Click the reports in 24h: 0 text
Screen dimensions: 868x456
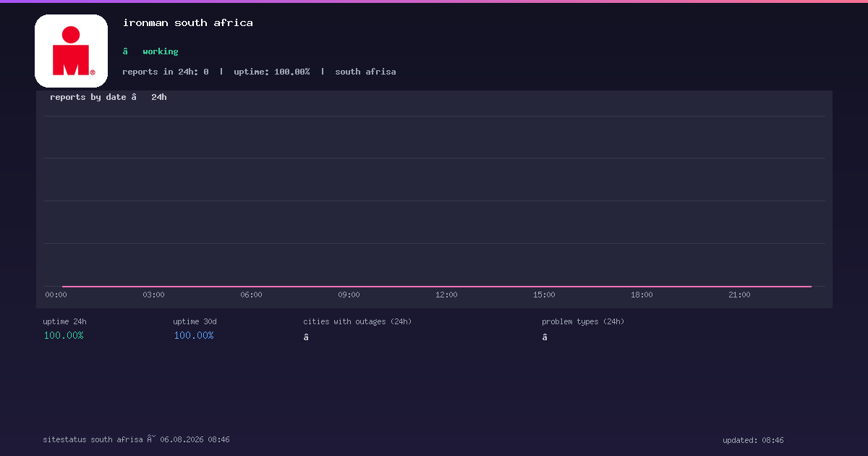click(x=166, y=72)
